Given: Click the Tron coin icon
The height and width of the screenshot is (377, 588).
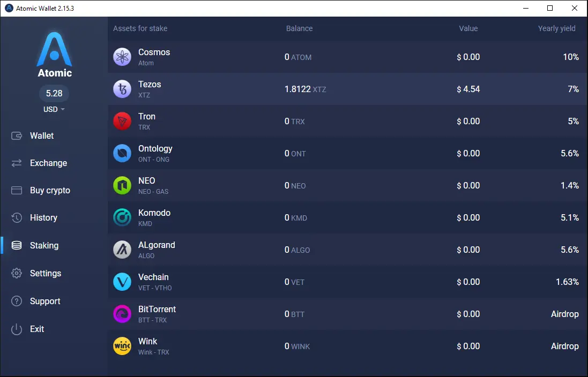Looking at the screenshot, I should pyautogui.click(x=122, y=122).
